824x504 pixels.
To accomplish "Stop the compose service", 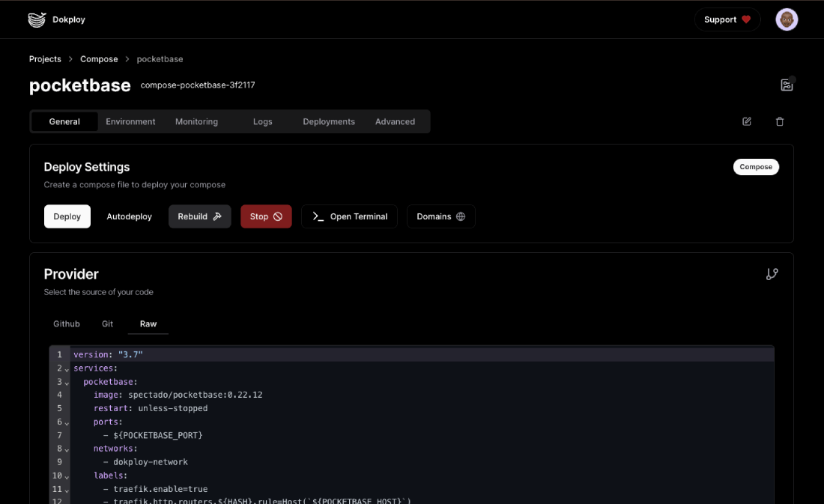I will point(266,216).
